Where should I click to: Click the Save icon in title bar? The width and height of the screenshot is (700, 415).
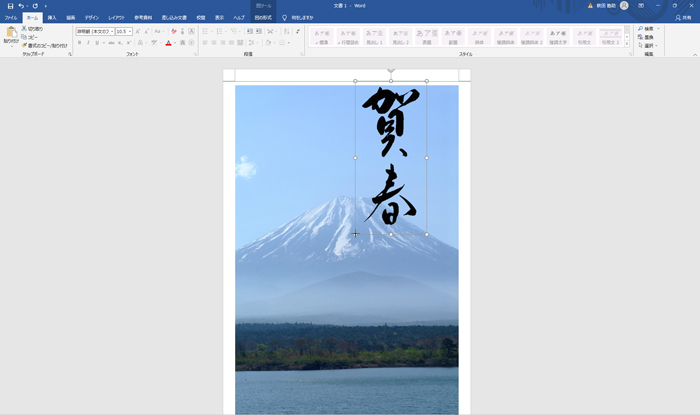(10, 6)
